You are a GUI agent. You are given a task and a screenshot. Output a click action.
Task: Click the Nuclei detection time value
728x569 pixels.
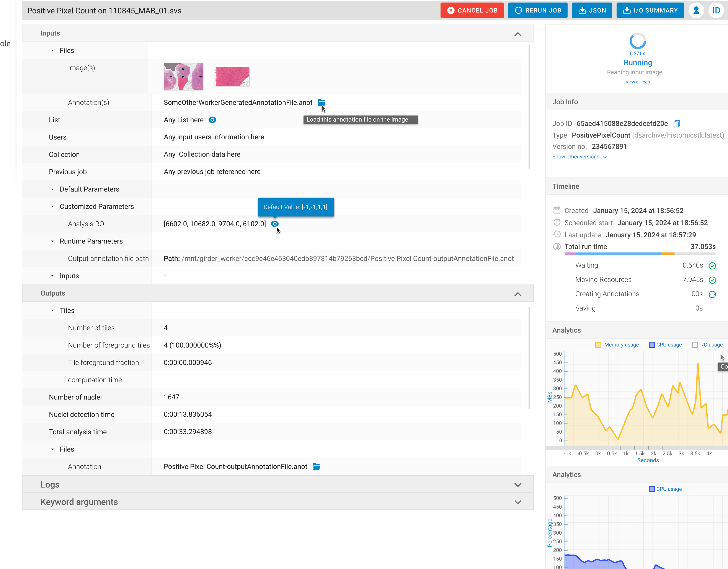pos(188,414)
